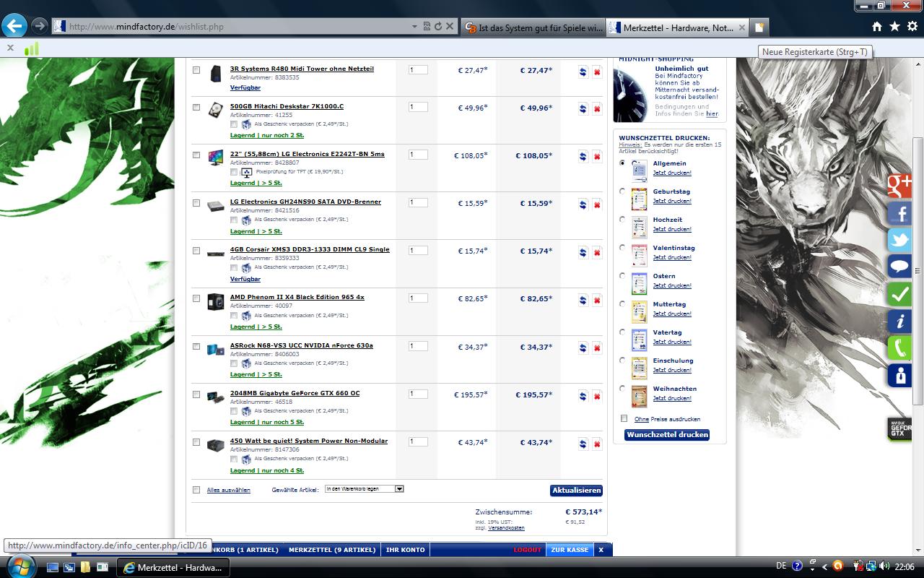The width and height of the screenshot is (924, 578).
Task: Click the quantity field for LG DVD-Brenner
Action: 418,202
